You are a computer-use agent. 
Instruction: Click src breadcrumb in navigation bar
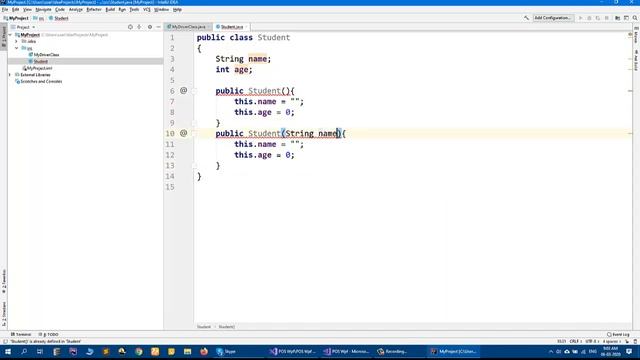39,18
